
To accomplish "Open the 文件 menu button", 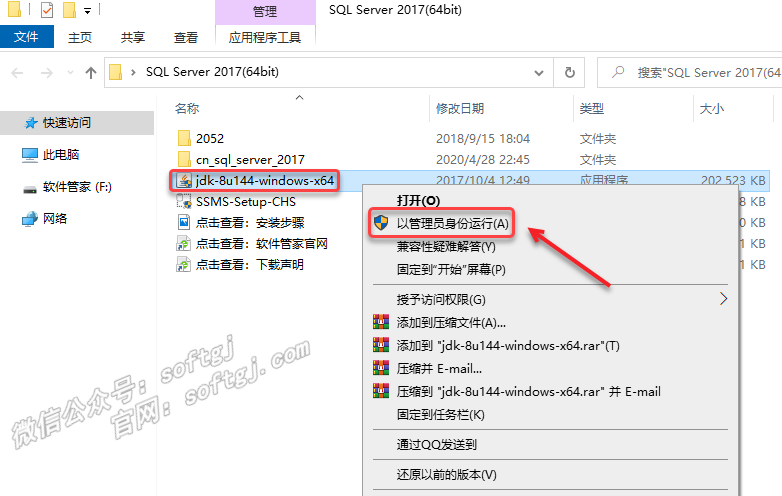I will pos(26,37).
